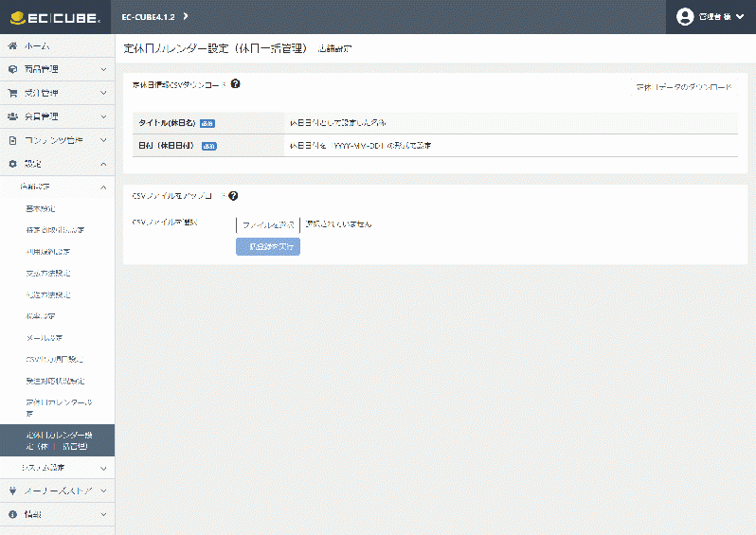Open 利用規約設定 in the sidebar

point(47,252)
